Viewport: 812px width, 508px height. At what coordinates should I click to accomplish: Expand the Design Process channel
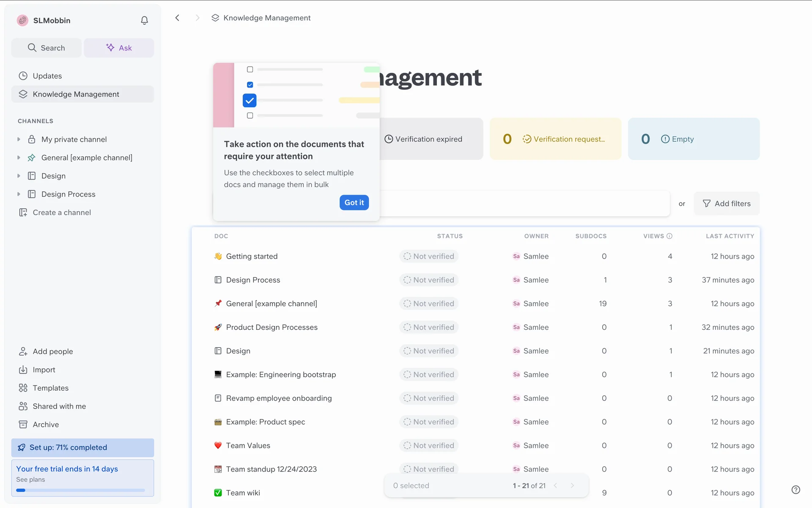pos(19,194)
